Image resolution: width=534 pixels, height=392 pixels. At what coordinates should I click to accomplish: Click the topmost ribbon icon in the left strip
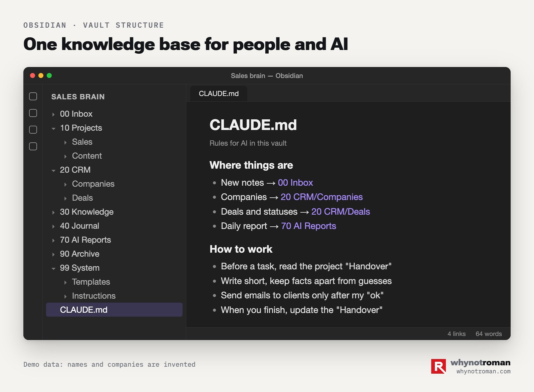point(33,96)
